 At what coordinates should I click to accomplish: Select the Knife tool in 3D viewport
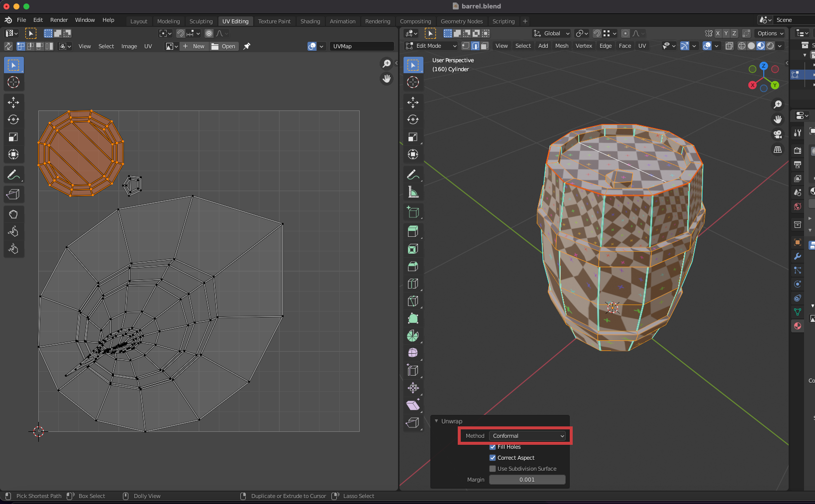tap(412, 301)
